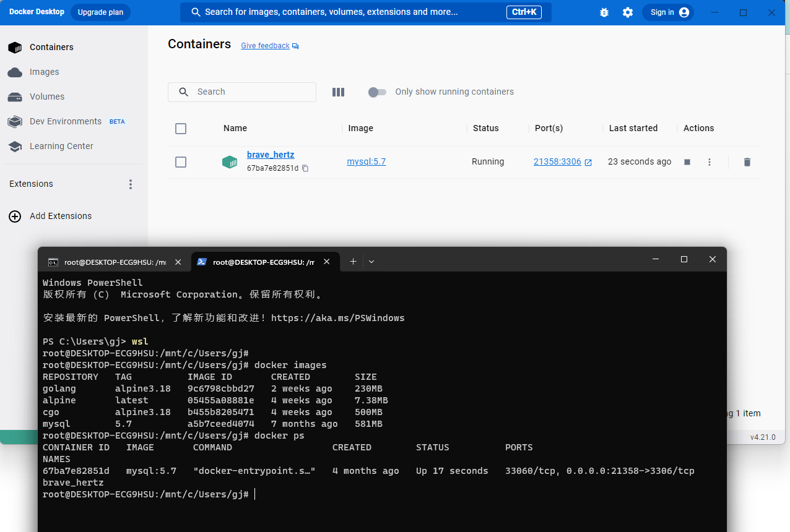Stop the brave_hertz container
This screenshot has width=790, height=532.
687,162
